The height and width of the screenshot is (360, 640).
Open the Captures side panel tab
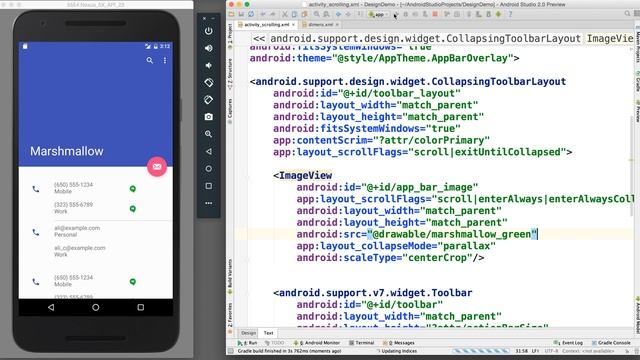point(230,111)
